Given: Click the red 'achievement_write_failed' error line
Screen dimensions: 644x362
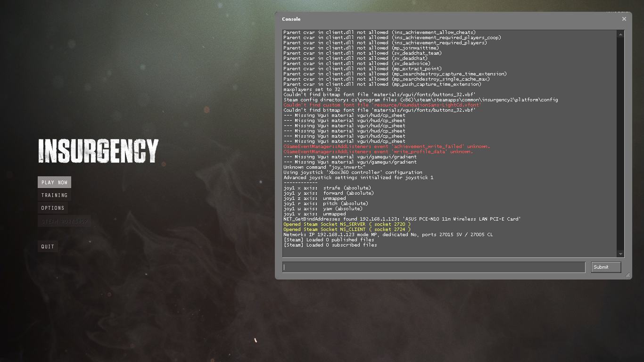Looking at the screenshot, I should click(387, 147).
